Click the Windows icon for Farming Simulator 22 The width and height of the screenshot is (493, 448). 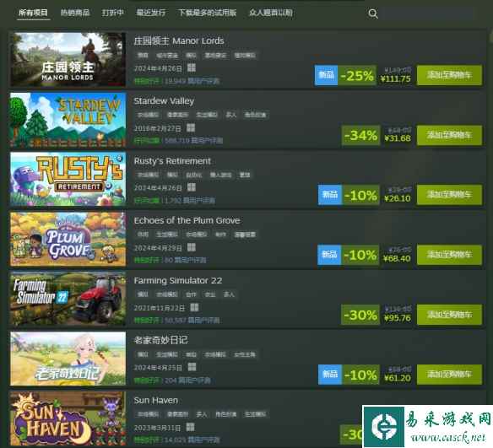[x=194, y=307]
